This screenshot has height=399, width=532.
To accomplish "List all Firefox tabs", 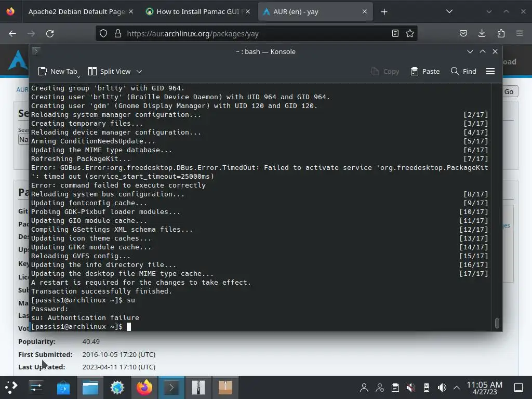I will (x=449, y=11).
